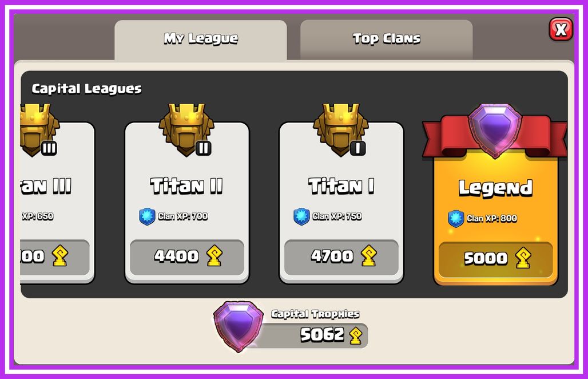The width and height of the screenshot is (588, 379).
Task: Click the trophy icon next to 4700
Action: coord(368,256)
